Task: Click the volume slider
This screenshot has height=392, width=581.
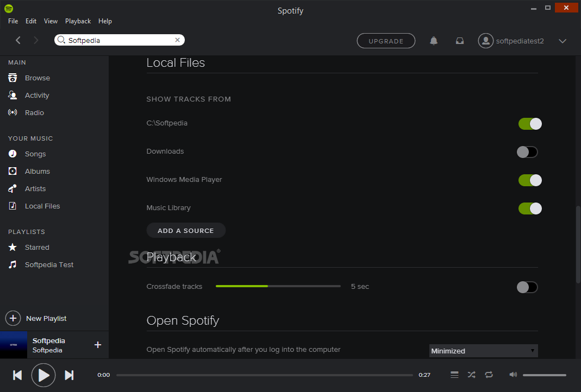Action: coord(545,375)
